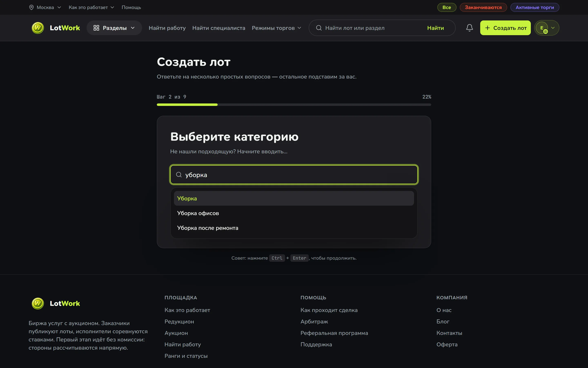Select the Все filter pill
The image size is (588, 368).
[x=447, y=7]
